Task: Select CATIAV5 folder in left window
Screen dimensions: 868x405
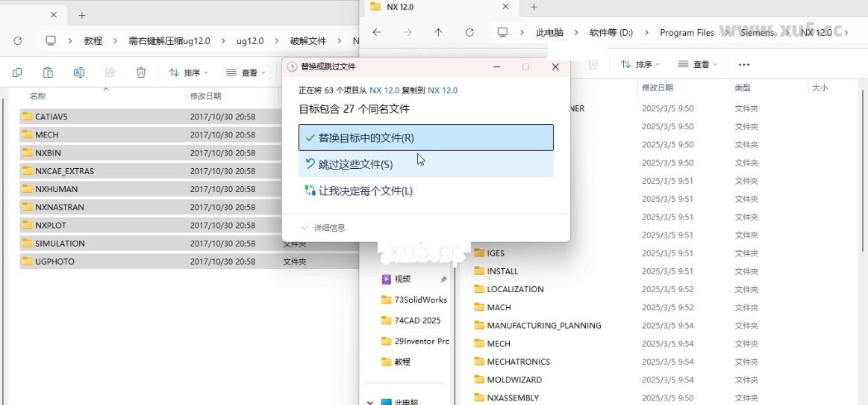Action: tap(188, 117)
